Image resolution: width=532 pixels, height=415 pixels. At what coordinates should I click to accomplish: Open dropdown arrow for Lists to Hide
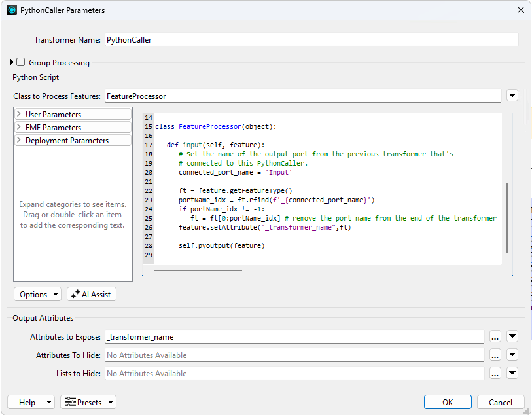(x=512, y=373)
